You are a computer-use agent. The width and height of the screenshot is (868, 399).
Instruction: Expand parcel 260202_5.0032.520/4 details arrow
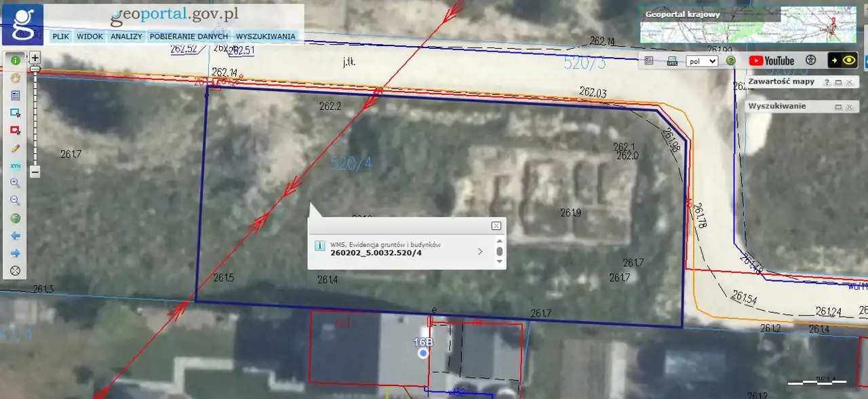480,252
